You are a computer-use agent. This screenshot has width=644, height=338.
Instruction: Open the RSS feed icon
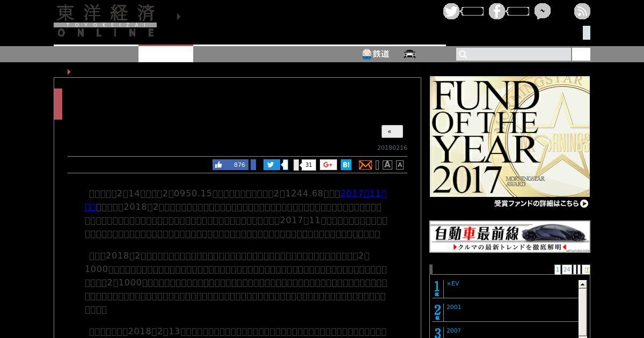(582, 11)
